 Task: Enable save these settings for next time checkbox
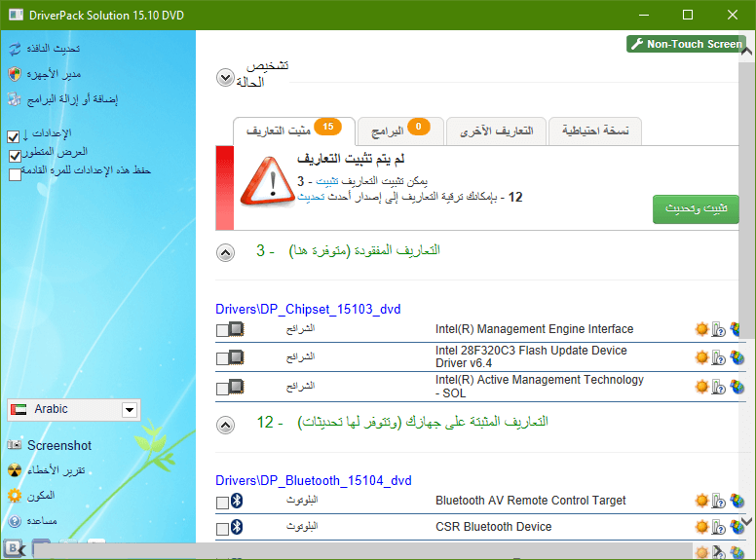15,174
